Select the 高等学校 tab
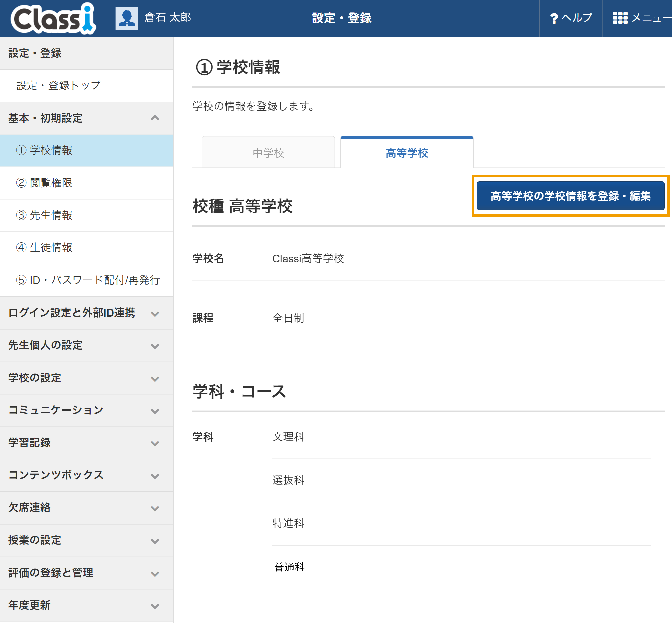This screenshot has height=623, width=672. pos(407,152)
